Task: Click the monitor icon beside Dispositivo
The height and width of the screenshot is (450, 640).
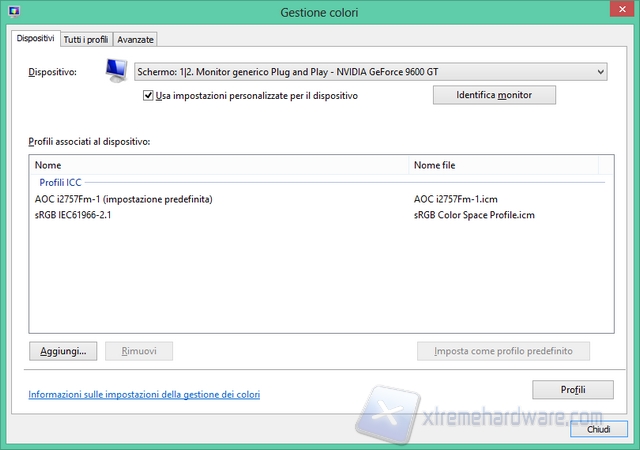Action: coord(117,71)
